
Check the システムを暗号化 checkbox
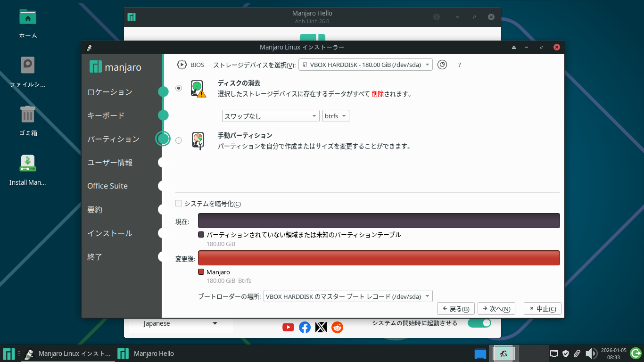click(x=179, y=204)
